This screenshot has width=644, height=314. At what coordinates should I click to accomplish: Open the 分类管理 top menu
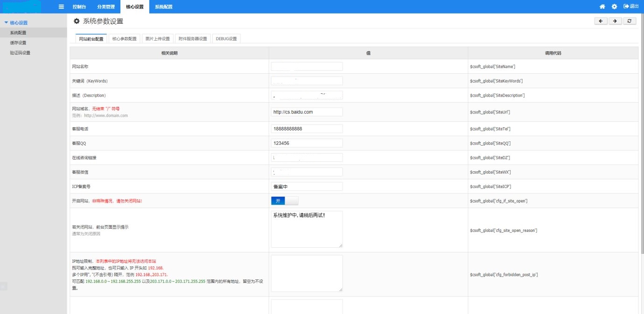click(x=106, y=7)
